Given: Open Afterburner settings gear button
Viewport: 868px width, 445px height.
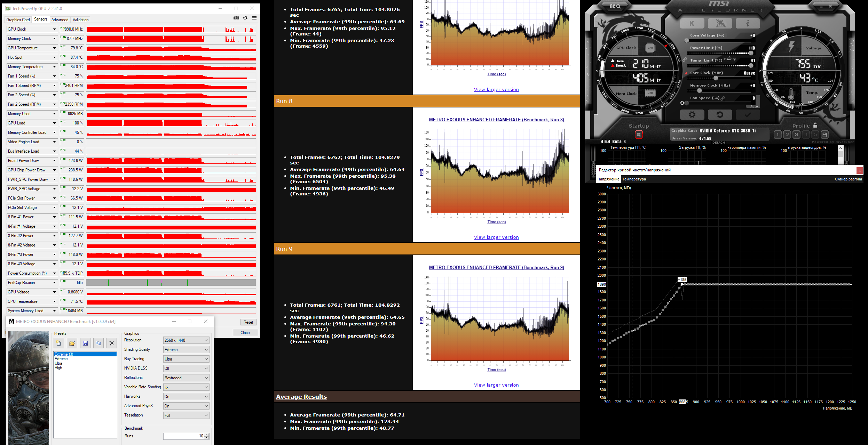Looking at the screenshot, I should (x=692, y=115).
